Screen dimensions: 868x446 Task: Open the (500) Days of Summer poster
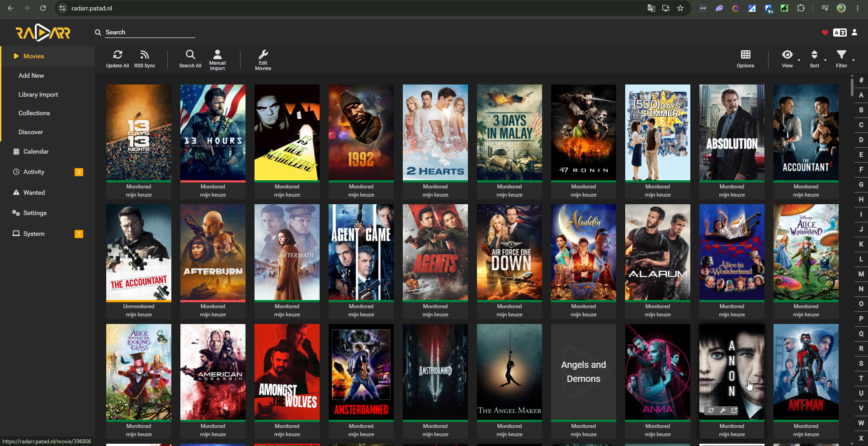(658, 132)
